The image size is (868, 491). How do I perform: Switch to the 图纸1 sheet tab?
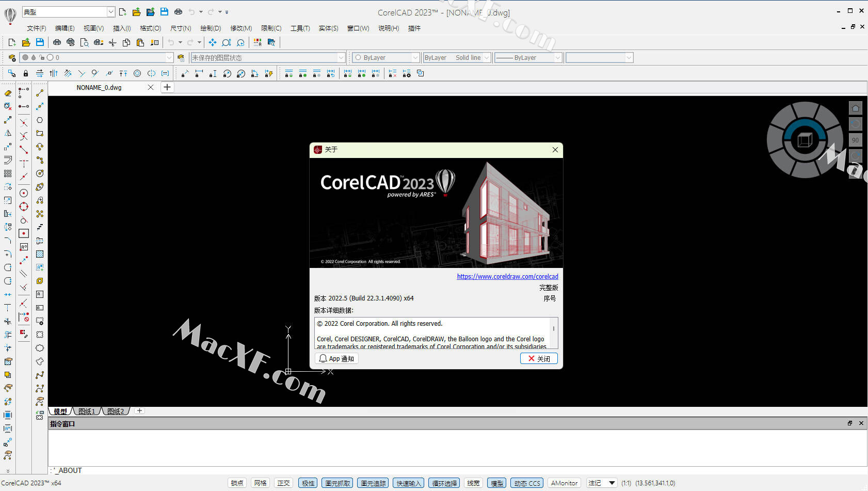coord(87,411)
